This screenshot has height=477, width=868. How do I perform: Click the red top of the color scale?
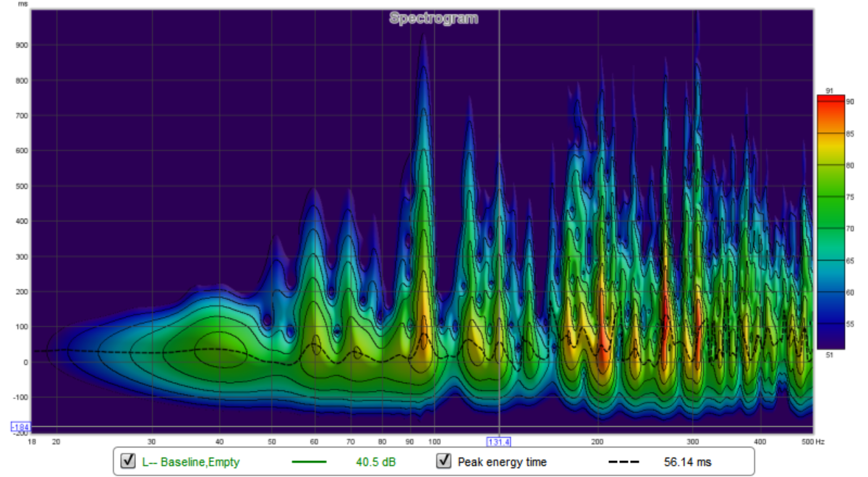pyautogui.click(x=830, y=101)
